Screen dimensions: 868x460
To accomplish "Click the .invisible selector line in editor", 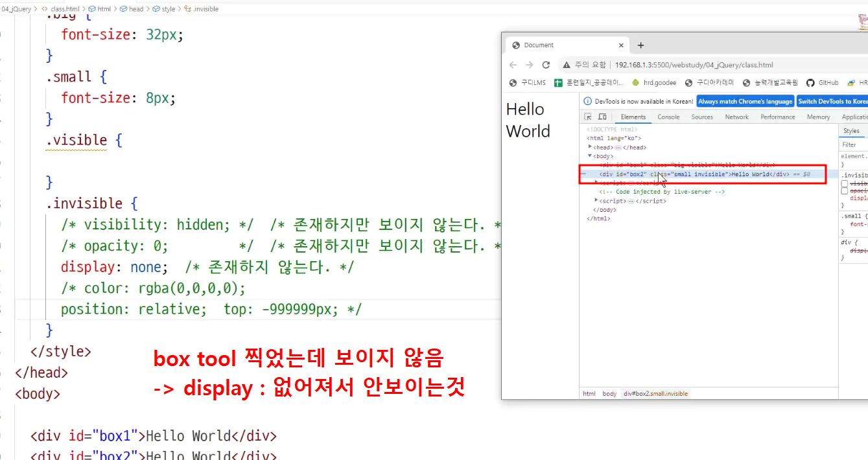I will tap(91, 203).
